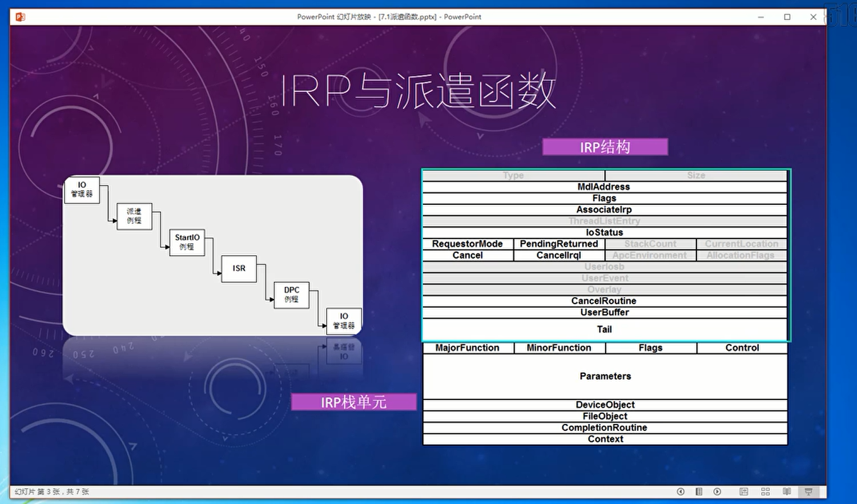Click the CurrentLocation grayed cell
The width and height of the screenshot is (857, 504).
[742, 244]
